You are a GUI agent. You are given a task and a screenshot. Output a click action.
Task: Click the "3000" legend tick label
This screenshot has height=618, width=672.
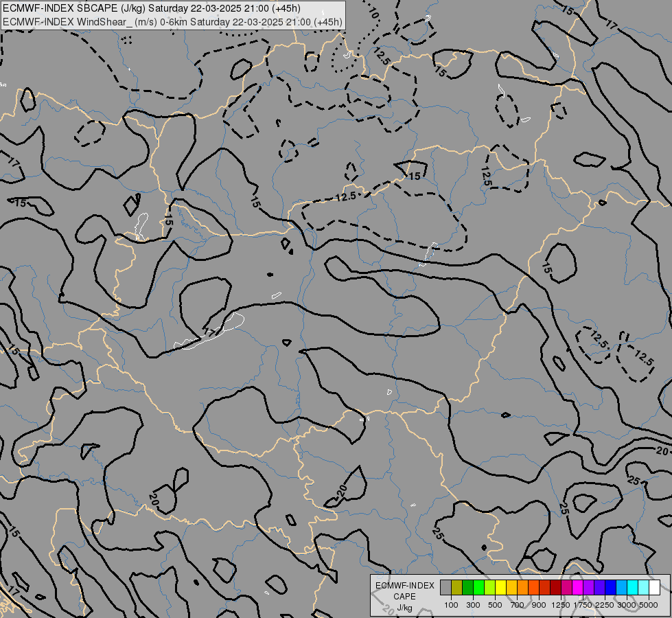627,605
